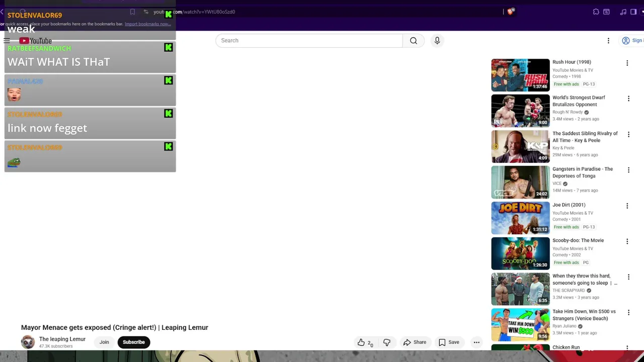This screenshot has height=362, width=644.
Task: Open options menu for Joe Dirt
Action: pos(627,206)
